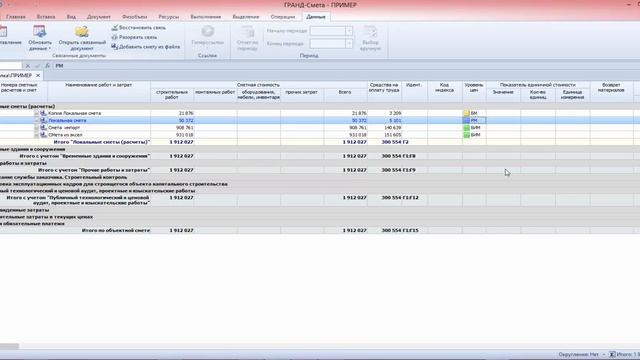This screenshot has height=360, width=640.
Task: Click the 151 605 labor cost cell
Action: pos(384,135)
